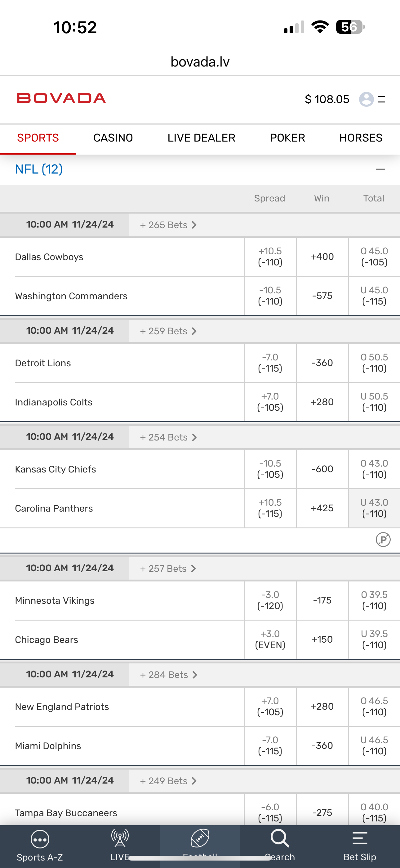Viewport: 400px width, 868px height.
Task: Open Sports A-Z menu icon
Action: click(40, 840)
